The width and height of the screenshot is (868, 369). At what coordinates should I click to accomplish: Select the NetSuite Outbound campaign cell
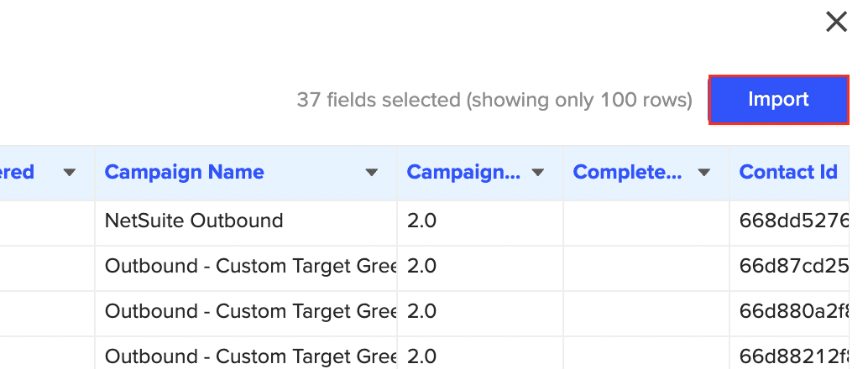tap(194, 221)
